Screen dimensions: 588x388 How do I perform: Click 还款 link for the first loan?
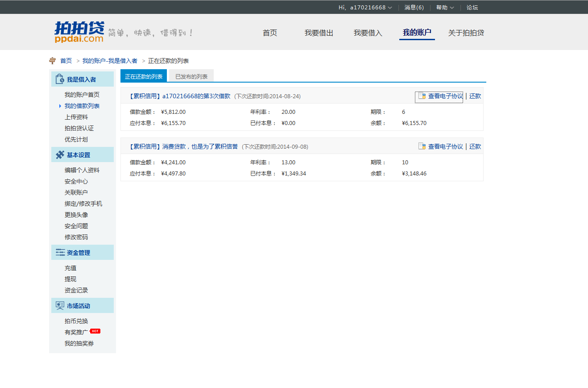coord(475,96)
